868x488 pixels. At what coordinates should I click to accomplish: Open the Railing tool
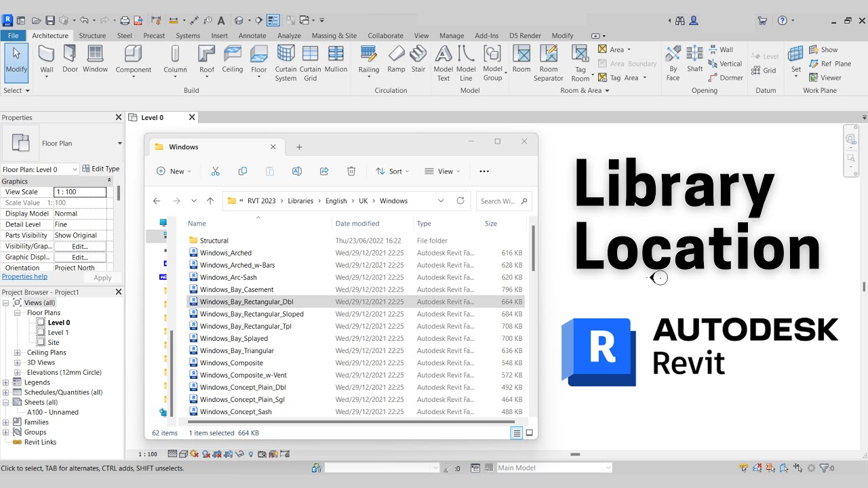tap(369, 61)
